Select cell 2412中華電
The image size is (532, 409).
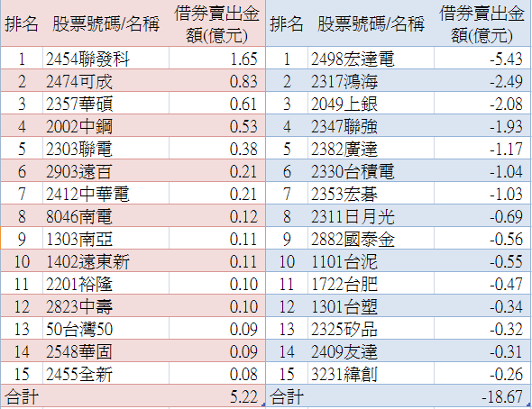pos(105,194)
